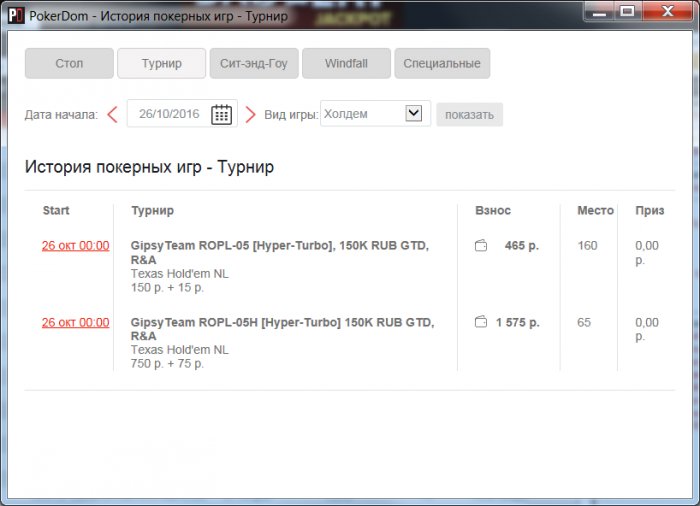Open start link for ROPL-05 465 р. tournament
This screenshot has height=506, width=700.
pyautogui.click(x=75, y=246)
